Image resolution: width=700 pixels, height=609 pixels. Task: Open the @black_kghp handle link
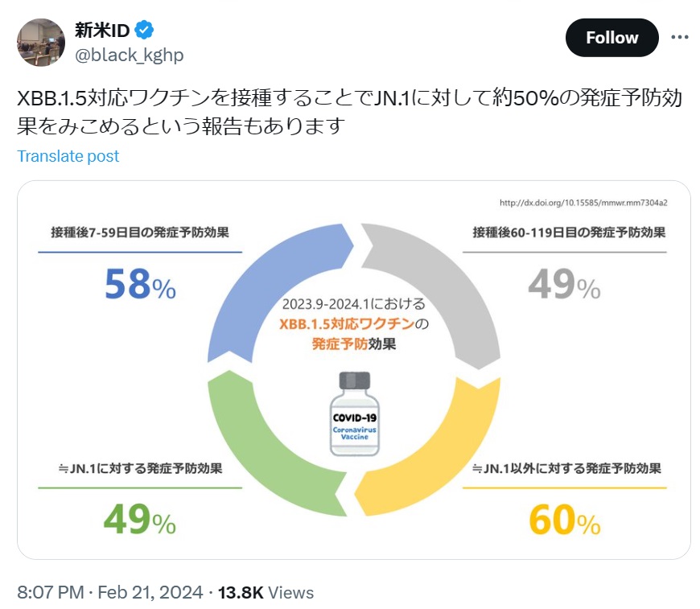tap(129, 55)
